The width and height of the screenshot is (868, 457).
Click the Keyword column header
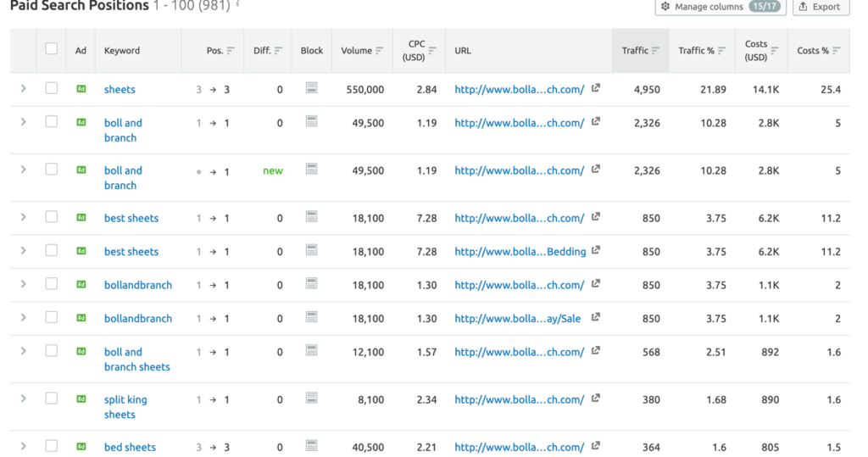pyautogui.click(x=122, y=50)
